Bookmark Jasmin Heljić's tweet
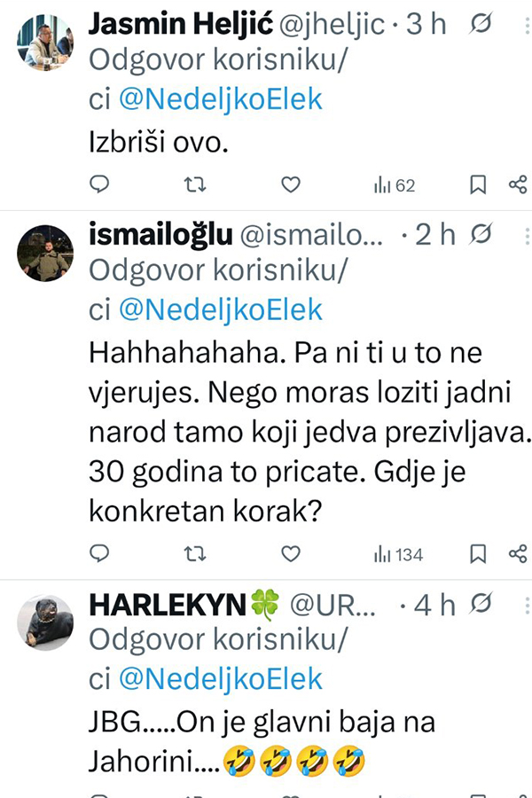The width and height of the screenshot is (532, 798). pyautogui.click(x=477, y=184)
